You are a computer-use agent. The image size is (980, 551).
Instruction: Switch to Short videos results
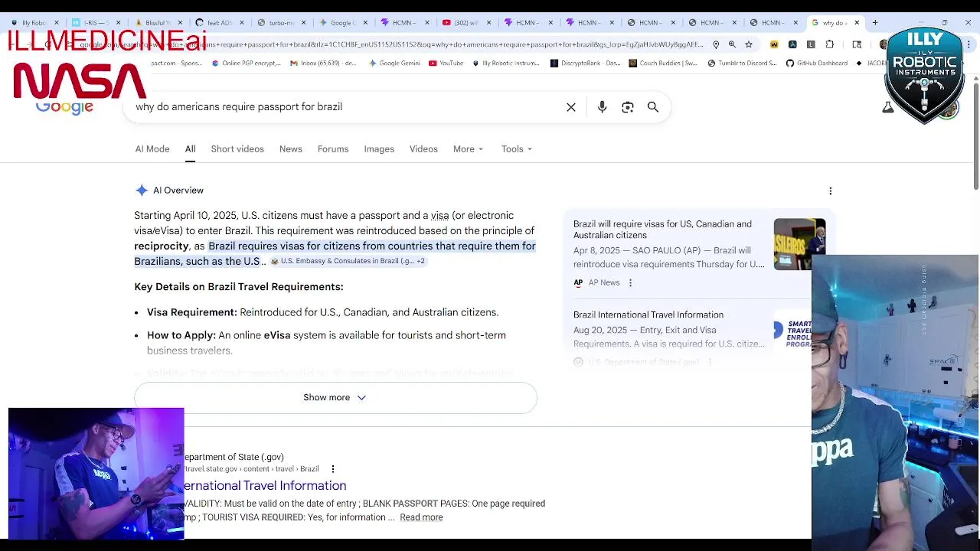237,149
